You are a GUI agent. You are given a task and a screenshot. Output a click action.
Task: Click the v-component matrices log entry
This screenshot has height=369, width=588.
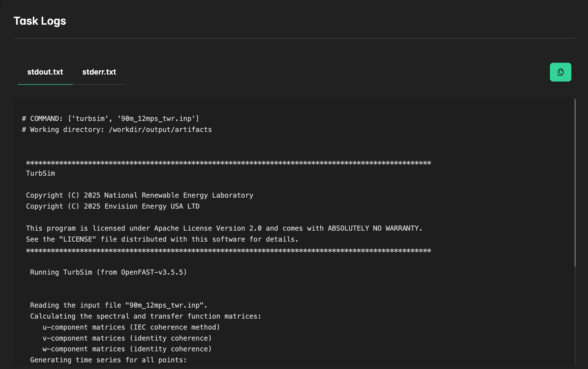[x=127, y=338]
